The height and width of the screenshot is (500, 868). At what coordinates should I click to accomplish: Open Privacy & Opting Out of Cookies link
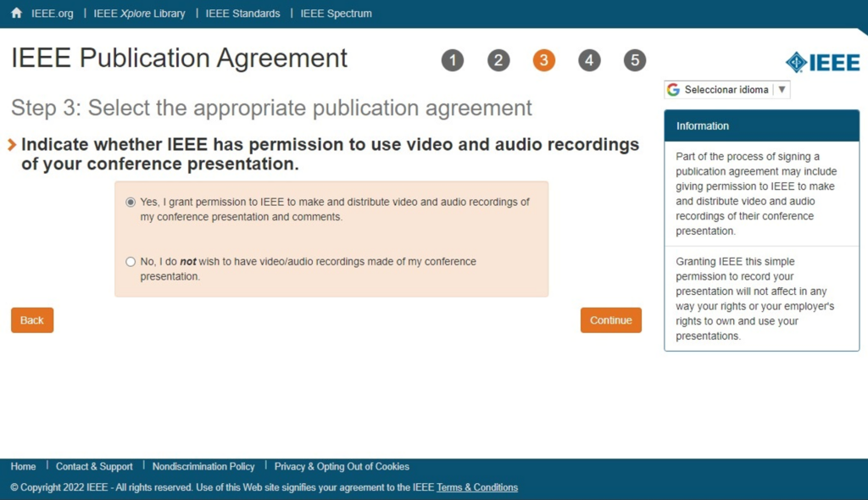click(342, 466)
